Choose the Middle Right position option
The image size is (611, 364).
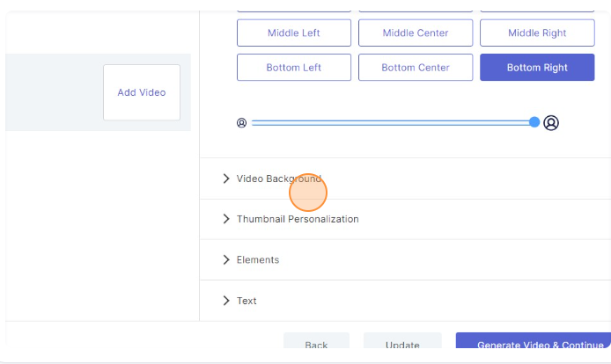[x=537, y=33]
